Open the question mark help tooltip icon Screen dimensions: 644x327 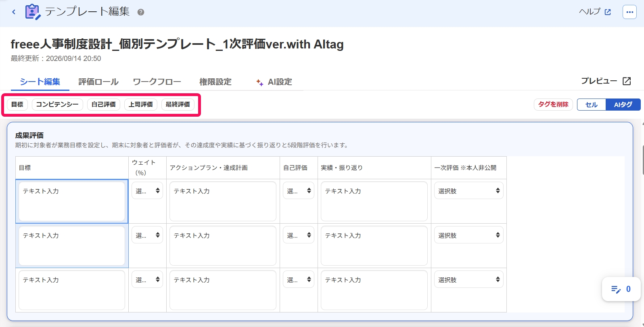pos(141,12)
